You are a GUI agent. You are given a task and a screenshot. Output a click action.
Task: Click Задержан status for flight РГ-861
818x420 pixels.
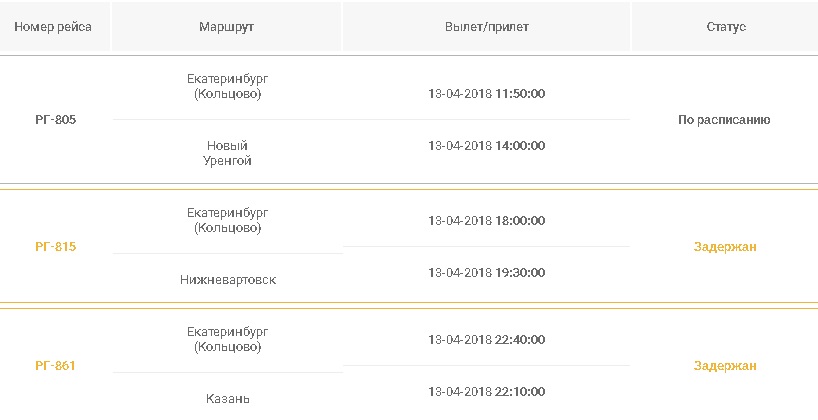pyautogui.click(x=725, y=365)
